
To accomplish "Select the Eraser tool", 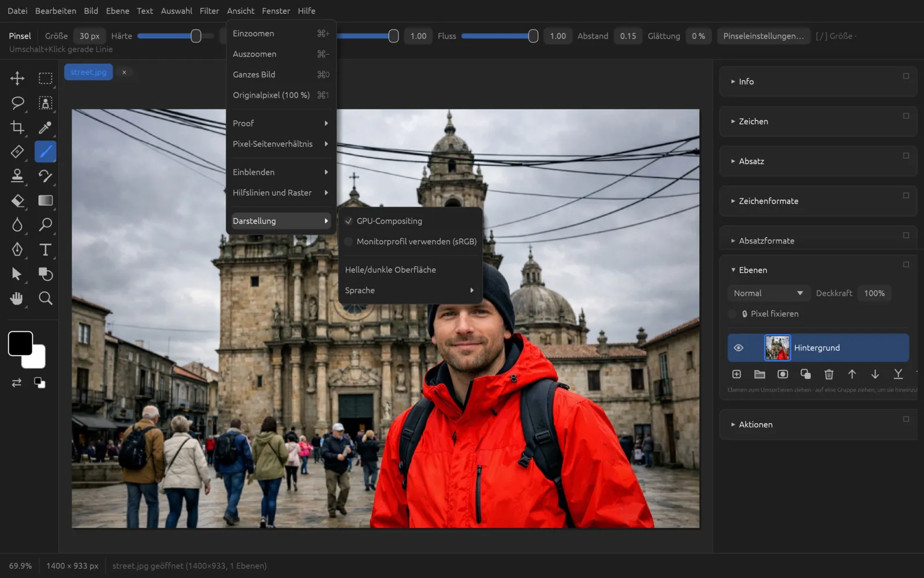I will [x=17, y=201].
